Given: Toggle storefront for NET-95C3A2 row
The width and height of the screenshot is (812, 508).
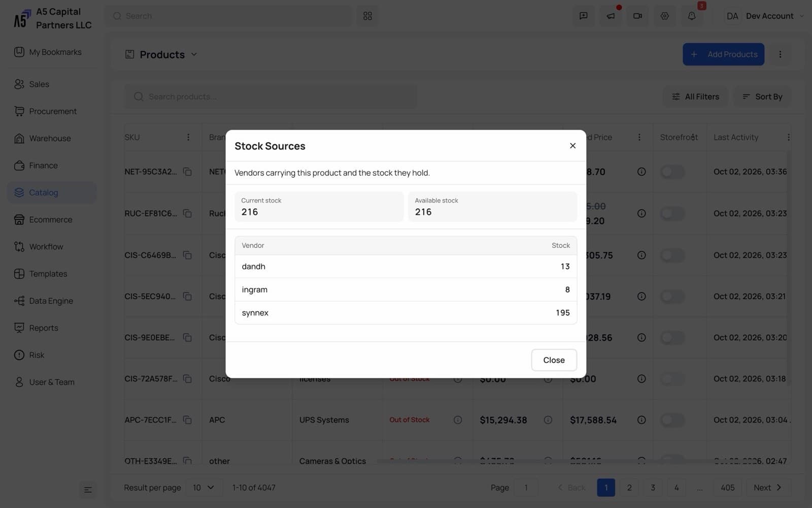Looking at the screenshot, I should tap(672, 172).
